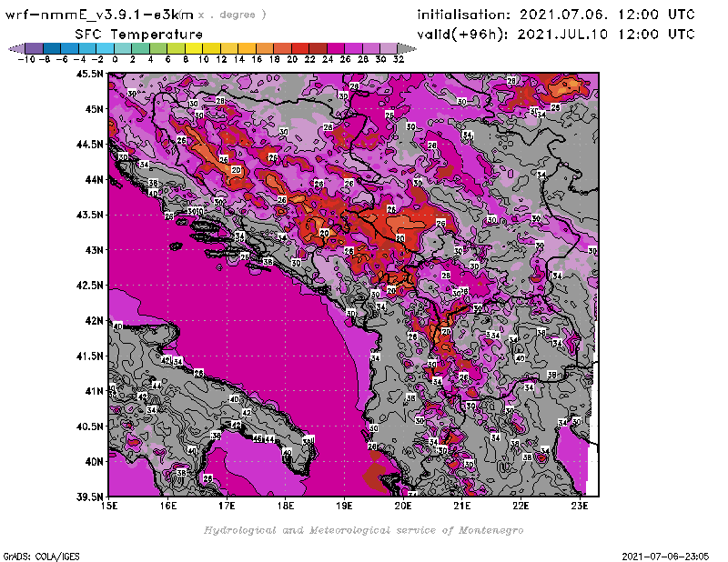
Task: Pick the legend swatch between 12 and 14
Action: pos(229,48)
